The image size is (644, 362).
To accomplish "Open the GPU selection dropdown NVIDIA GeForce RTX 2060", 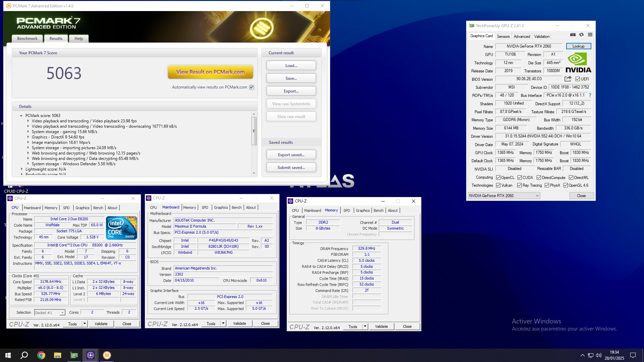I will 504,196.
